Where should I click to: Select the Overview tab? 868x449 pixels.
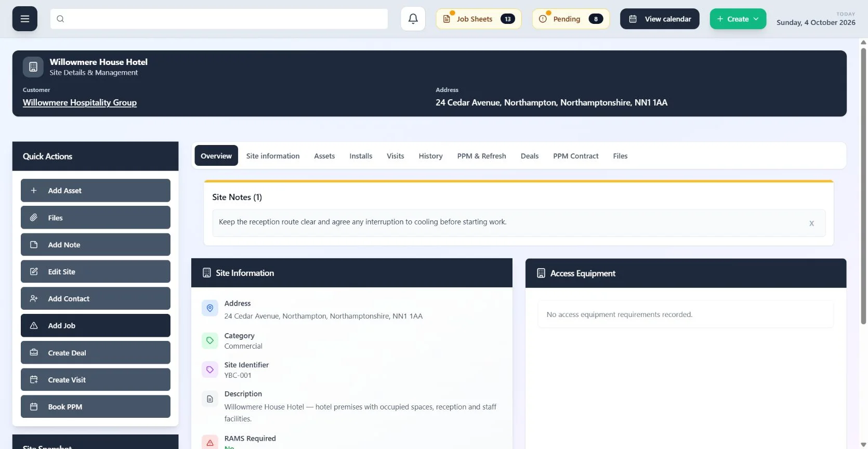click(x=216, y=155)
